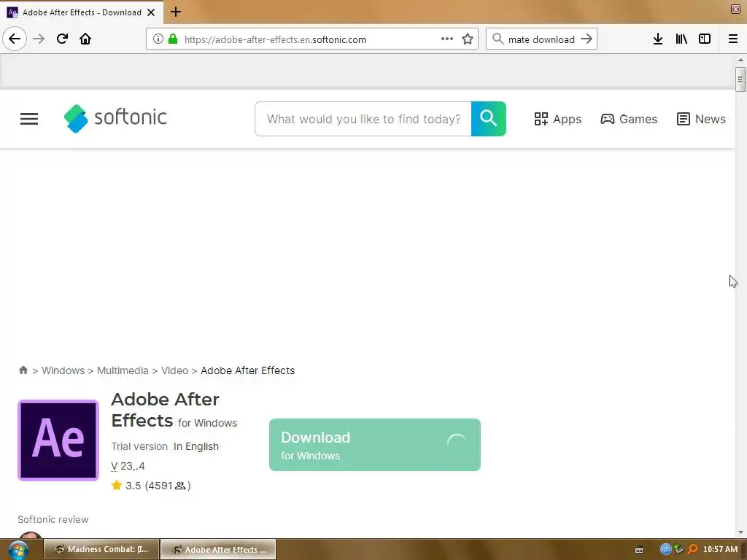
Task: Open the browser downloads panel
Action: click(658, 39)
